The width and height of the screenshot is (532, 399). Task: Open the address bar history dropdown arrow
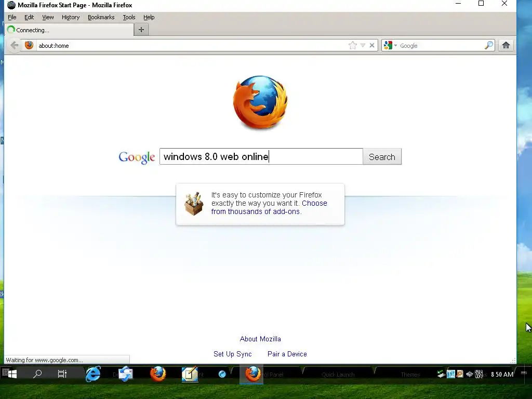363,46
